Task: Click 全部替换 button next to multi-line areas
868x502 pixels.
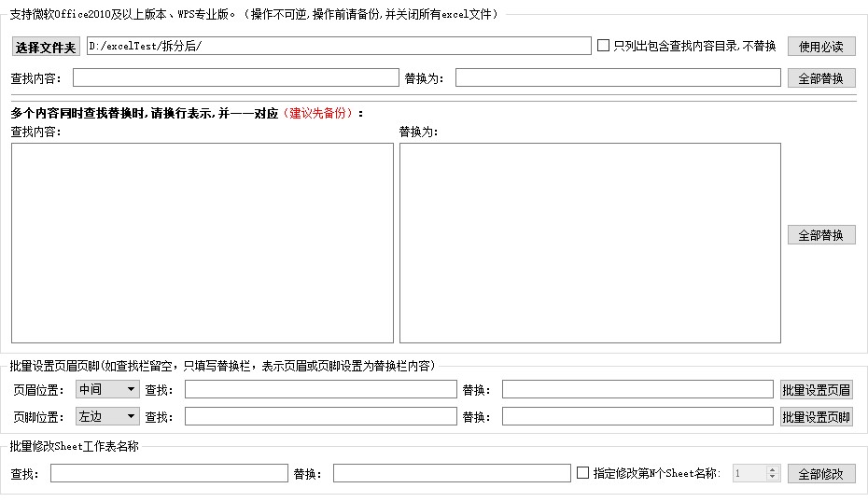Action: tap(821, 235)
